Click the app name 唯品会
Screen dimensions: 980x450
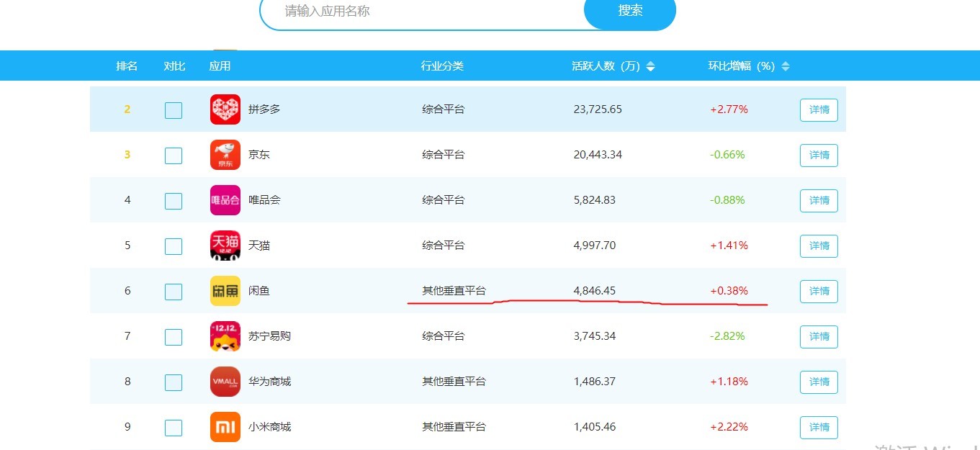coord(264,200)
